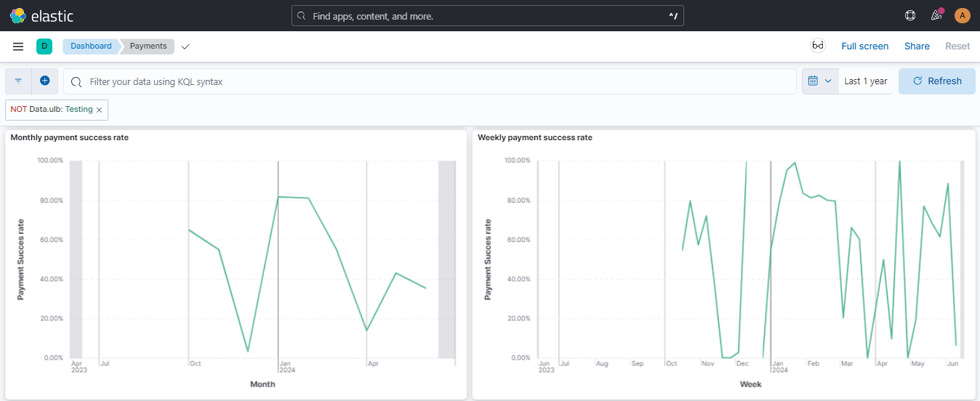This screenshot has width=980, height=401.
Task: Open the newsfeed notifications icon
Action: coord(936,15)
